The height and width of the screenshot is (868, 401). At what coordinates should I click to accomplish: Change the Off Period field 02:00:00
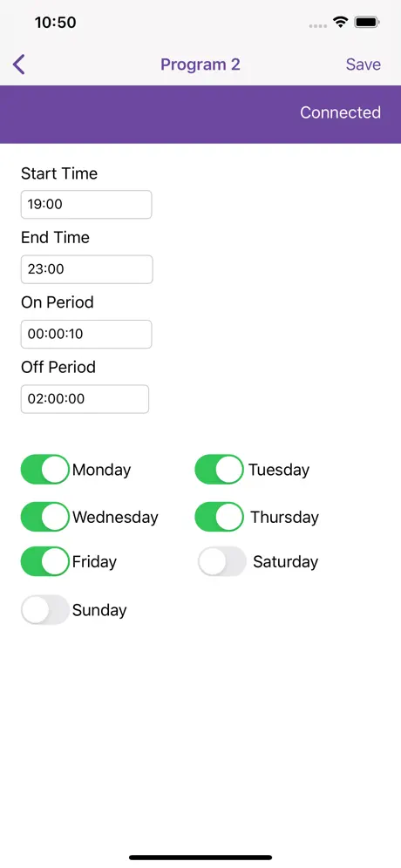click(x=85, y=399)
